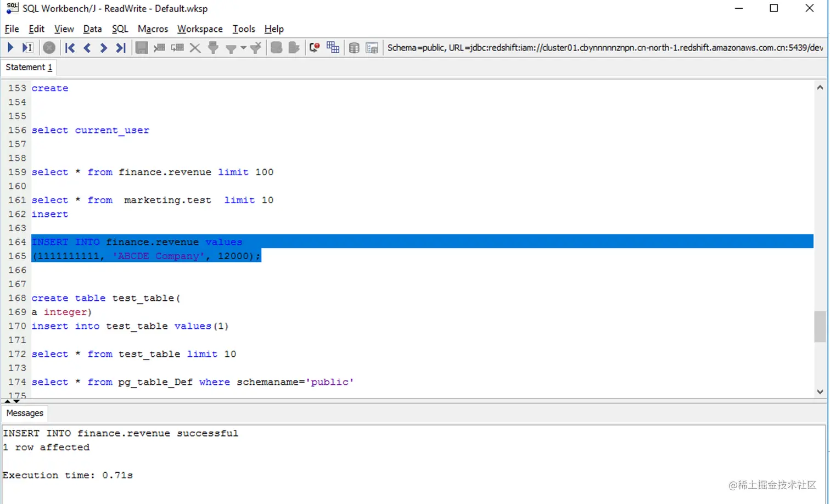Open the SQL menu

click(120, 29)
